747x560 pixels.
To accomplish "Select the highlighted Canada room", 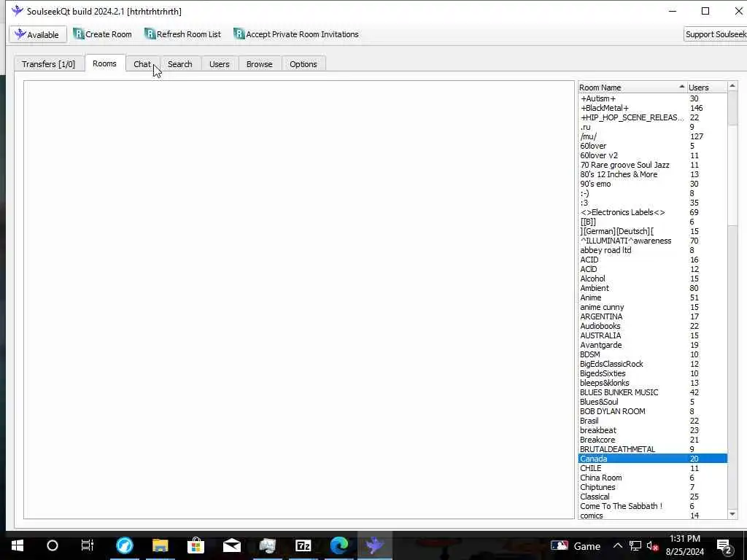I will pyautogui.click(x=653, y=459).
